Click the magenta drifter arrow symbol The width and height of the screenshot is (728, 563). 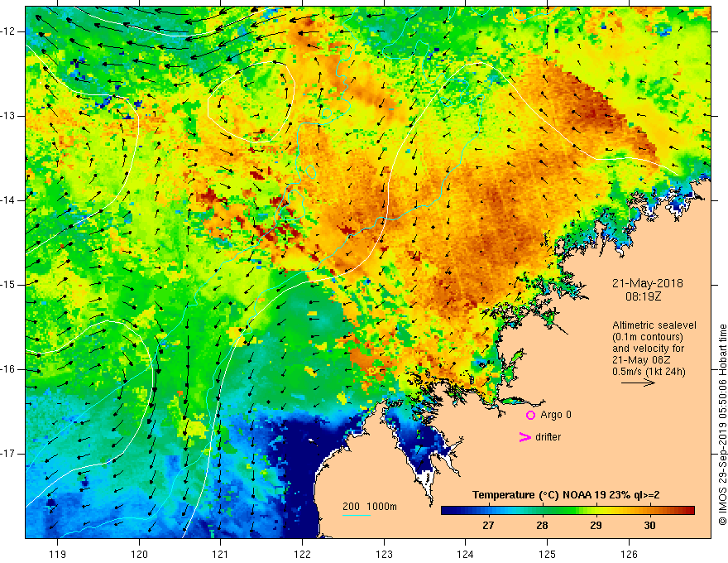tap(524, 437)
